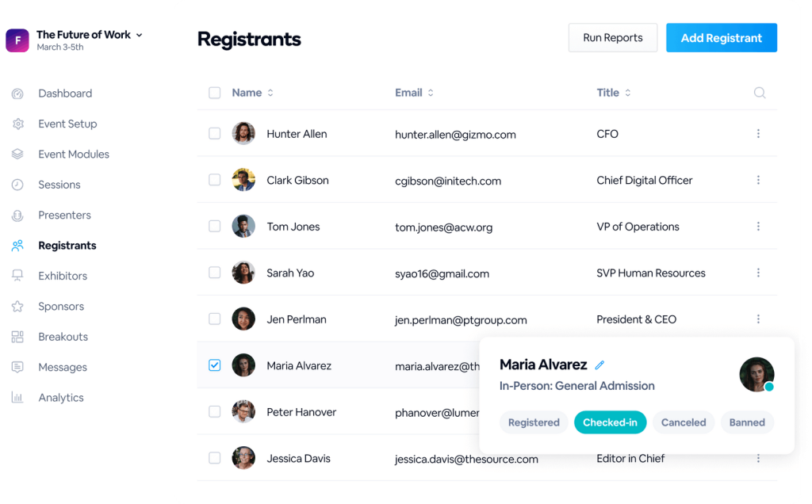
Task: Check the select-all checkbox in the header
Action: coord(214,92)
